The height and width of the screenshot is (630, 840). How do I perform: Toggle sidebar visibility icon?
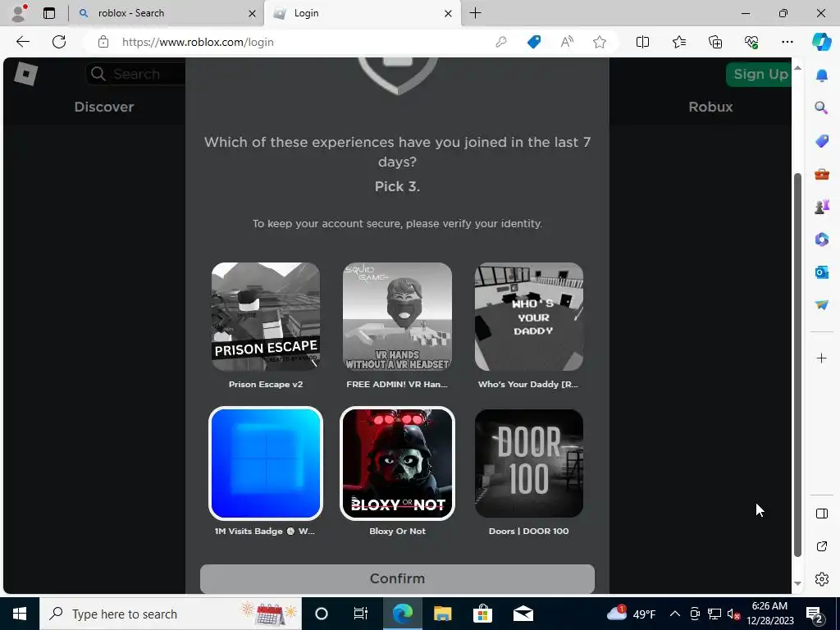point(821,514)
